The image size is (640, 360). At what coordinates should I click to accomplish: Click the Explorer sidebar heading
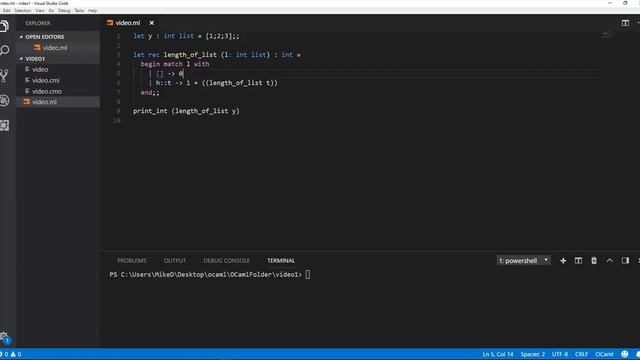pos(38,23)
